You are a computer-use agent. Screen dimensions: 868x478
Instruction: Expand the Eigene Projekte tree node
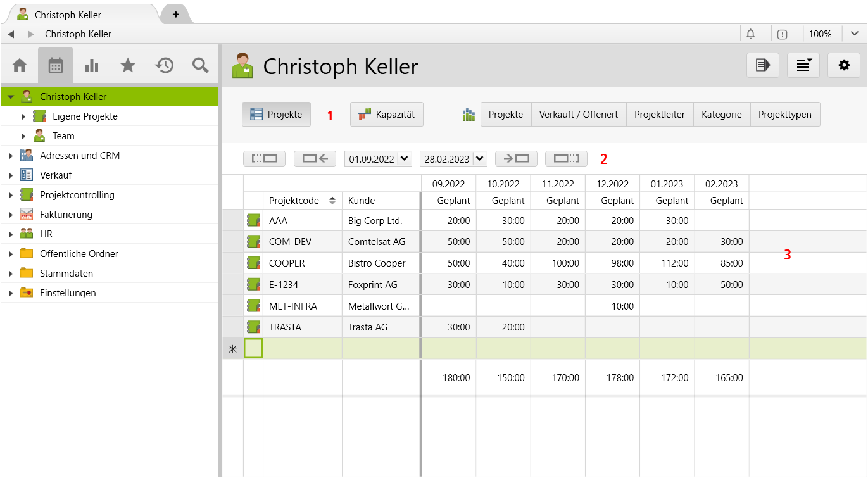[x=23, y=116]
